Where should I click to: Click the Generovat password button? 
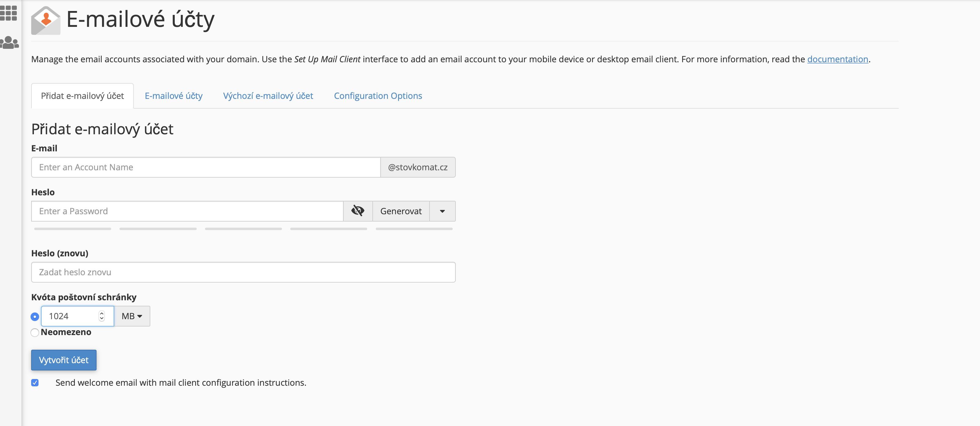tap(401, 211)
